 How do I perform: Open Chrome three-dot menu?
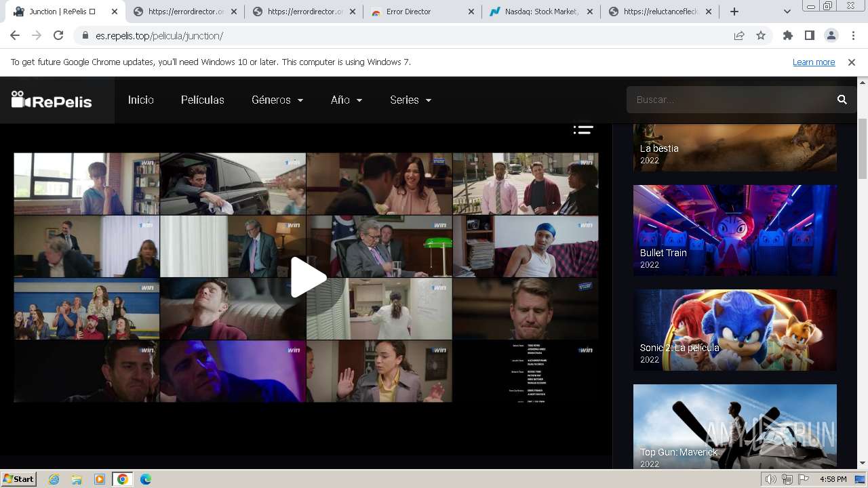click(x=853, y=36)
